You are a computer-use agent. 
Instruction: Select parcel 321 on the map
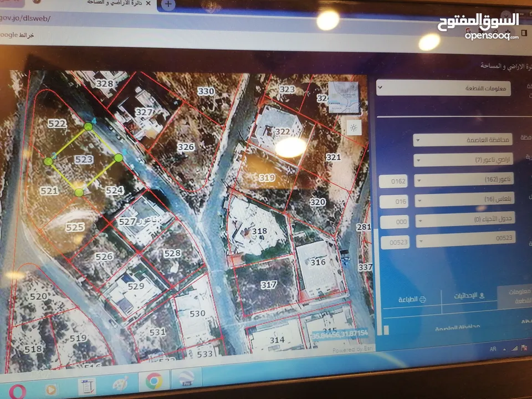click(333, 157)
